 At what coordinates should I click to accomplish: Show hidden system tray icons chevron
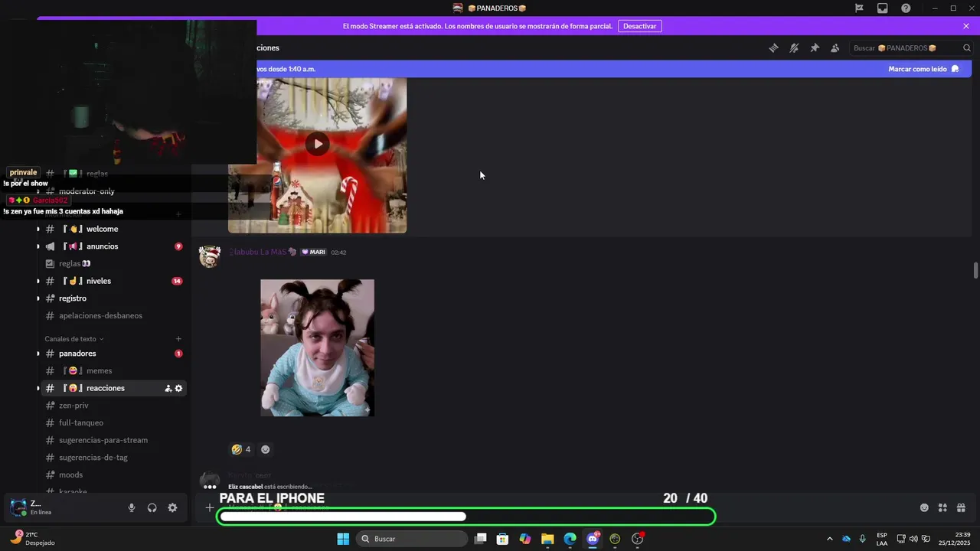pyautogui.click(x=829, y=539)
